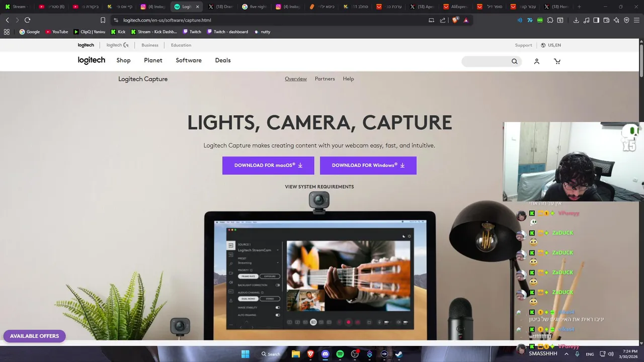The width and height of the screenshot is (644, 362).
Task: Open the Planet menu
Action: coord(153,60)
